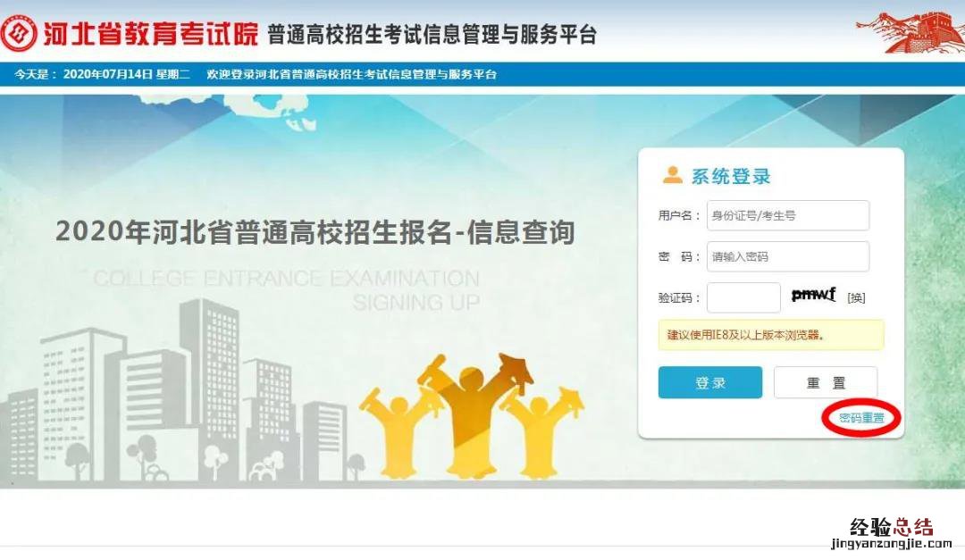Click the pmwf captcha image
Image resolution: width=965 pixels, height=560 pixels.
point(814,296)
